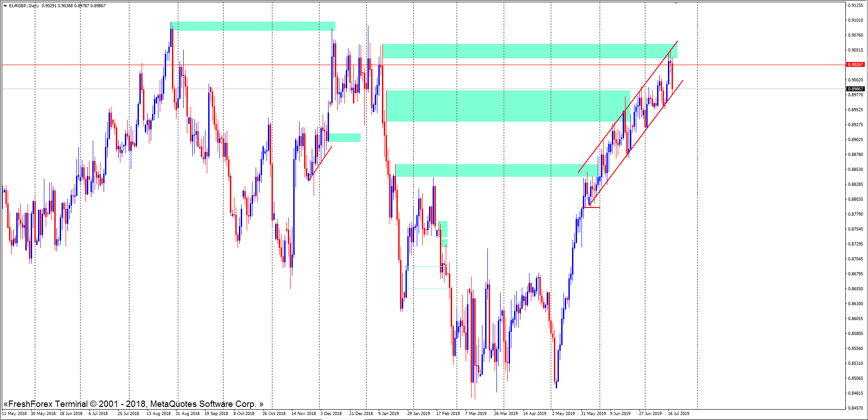Click the 16 Jul 2019 date label
868x420 pixels.
678,414
